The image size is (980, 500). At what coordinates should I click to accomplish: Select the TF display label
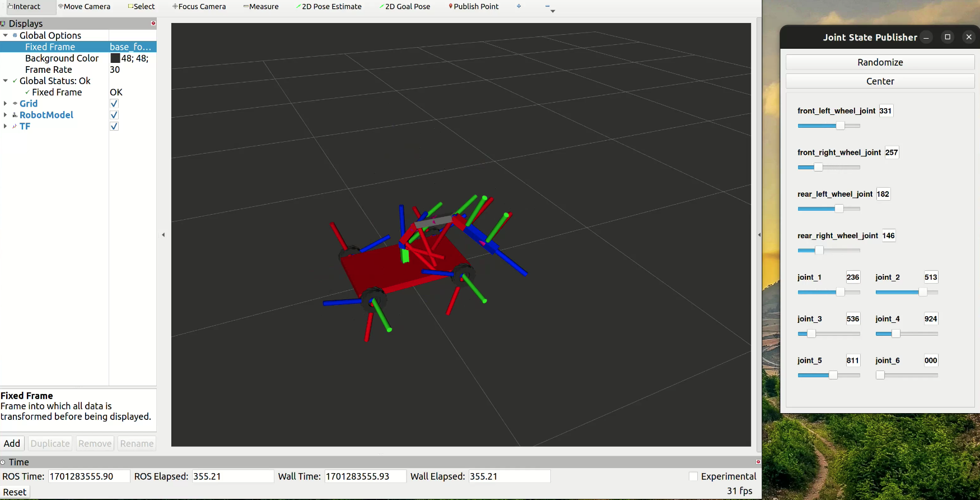click(25, 126)
